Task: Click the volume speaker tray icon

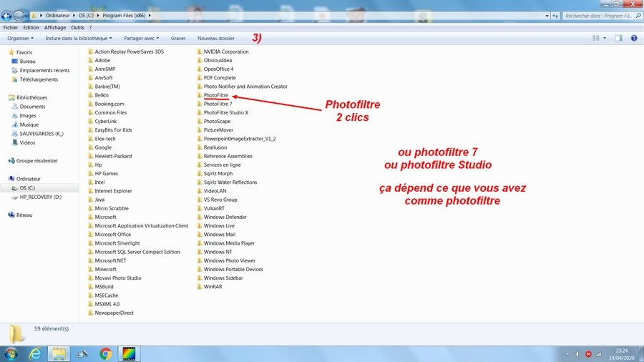Action: point(577,354)
